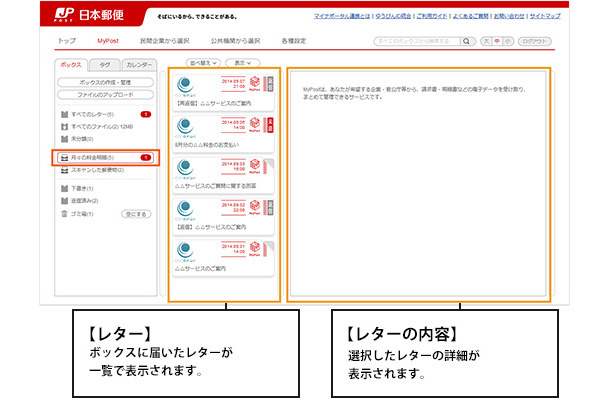612x398 pixels.
Task: Set font size to 中 (medium)
Action: 497,41
